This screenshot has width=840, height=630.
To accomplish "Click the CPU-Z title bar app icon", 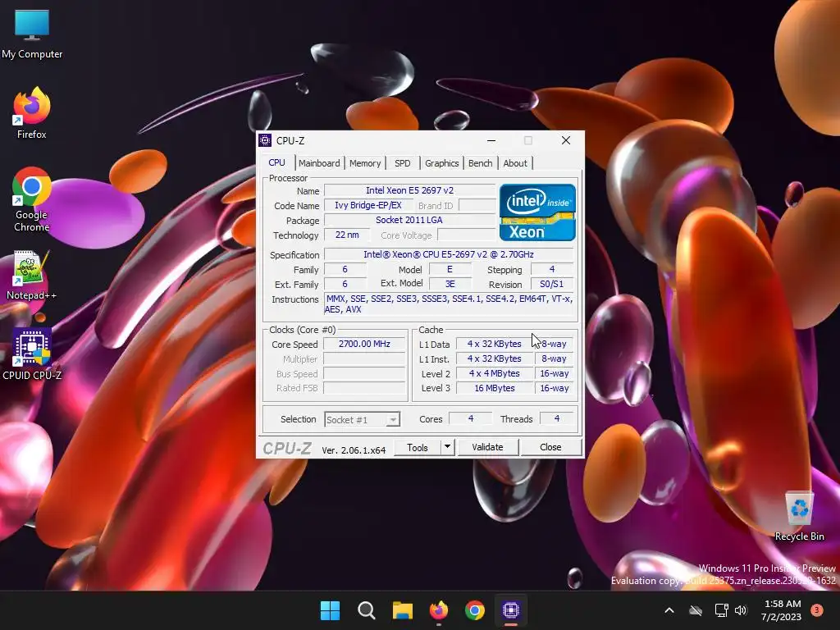I will (265, 140).
